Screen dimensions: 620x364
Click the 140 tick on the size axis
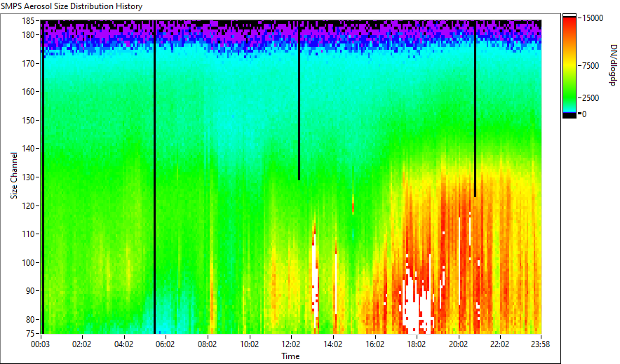click(x=29, y=149)
